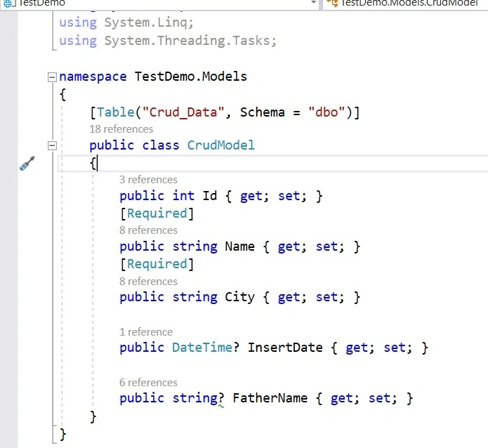
Task: Open the 18 references CodeLens link
Action: 121,129
